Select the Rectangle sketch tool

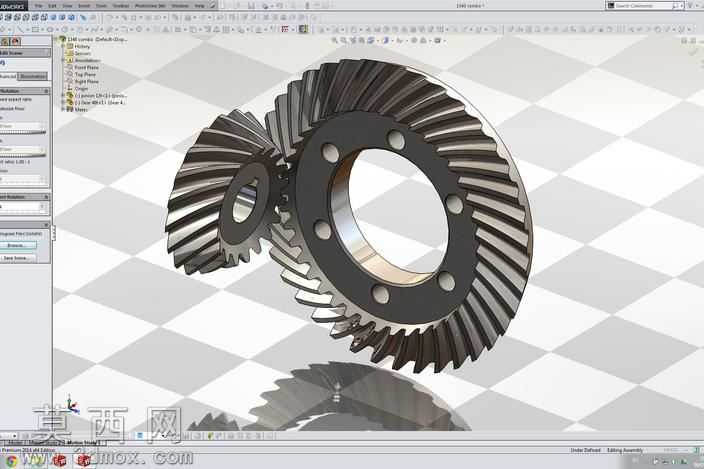tap(35, 30)
